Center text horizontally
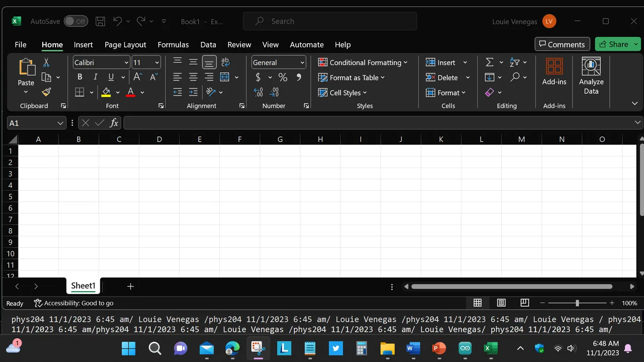The height and width of the screenshot is (362, 644). pyautogui.click(x=193, y=77)
